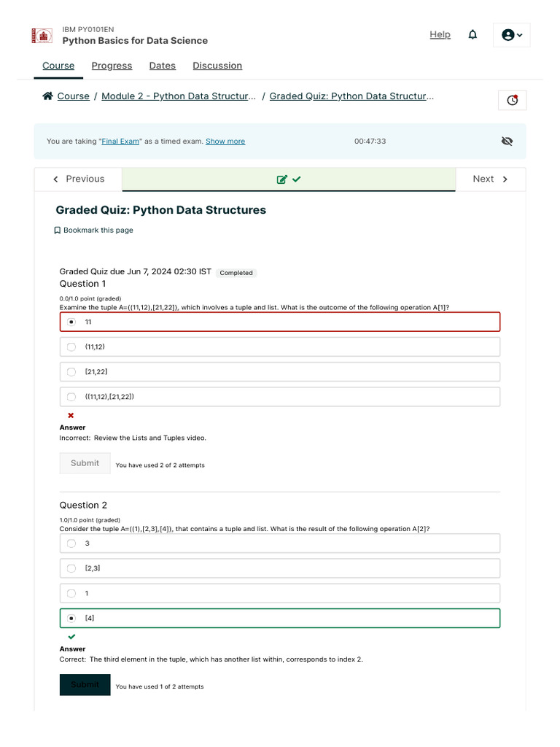
Task: Click the Bookmark this page icon
Action: (57, 231)
